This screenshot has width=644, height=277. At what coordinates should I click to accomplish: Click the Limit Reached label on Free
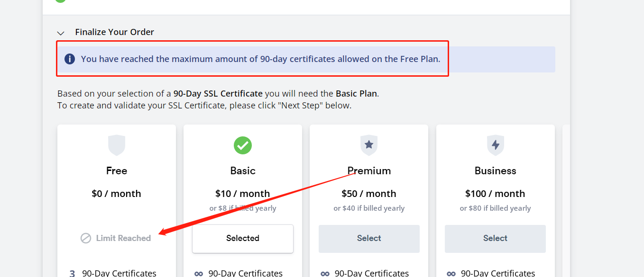point(123,238)
